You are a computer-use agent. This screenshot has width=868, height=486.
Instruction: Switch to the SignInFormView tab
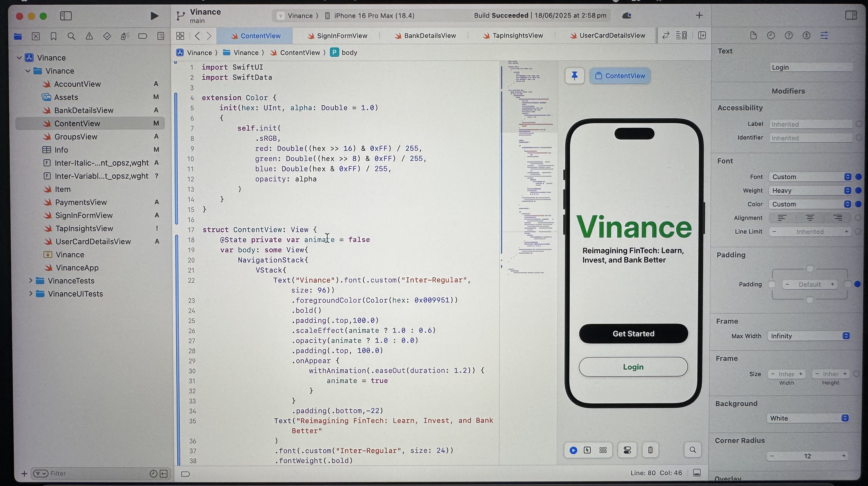[337, 36]
